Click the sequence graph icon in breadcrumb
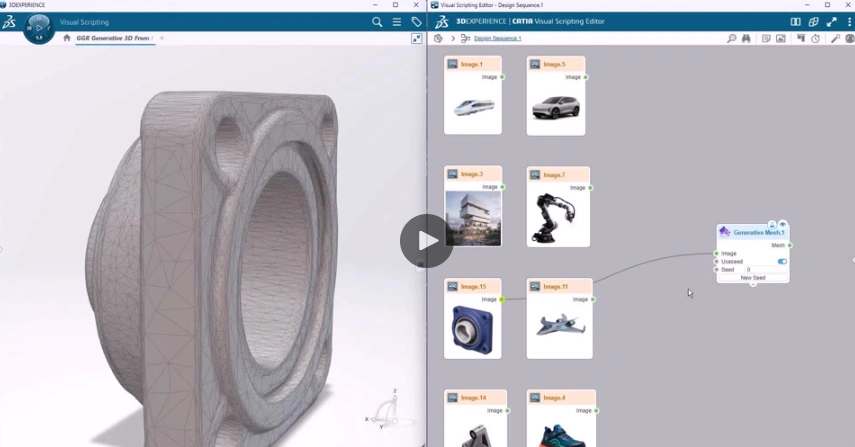Screen dimensions: 855x447 pos(465,38)
